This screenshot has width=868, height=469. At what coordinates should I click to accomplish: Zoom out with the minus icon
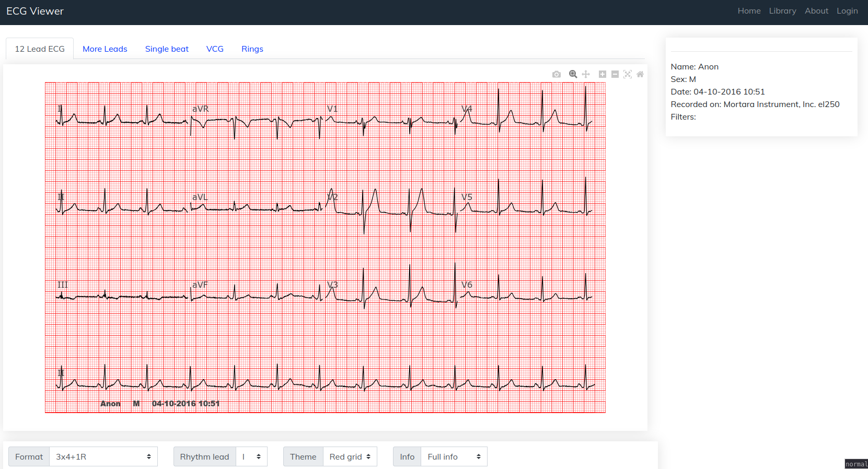[x=615, y=74]
